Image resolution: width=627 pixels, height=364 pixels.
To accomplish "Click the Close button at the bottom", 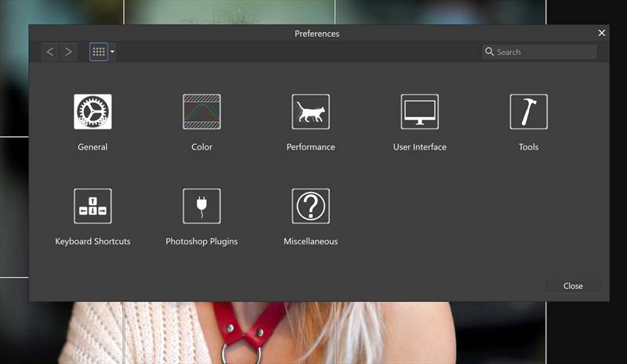I will pyautogui.click(x=573, y=286).
